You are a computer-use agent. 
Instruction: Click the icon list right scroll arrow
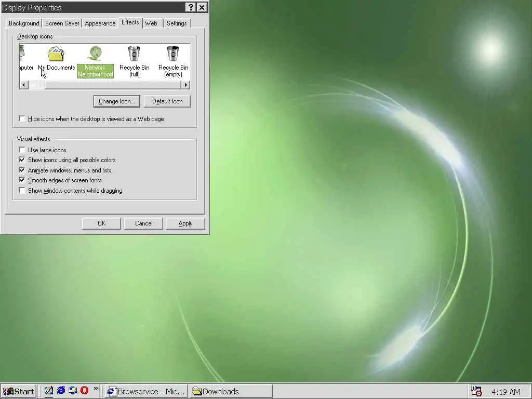click(185, 85)
